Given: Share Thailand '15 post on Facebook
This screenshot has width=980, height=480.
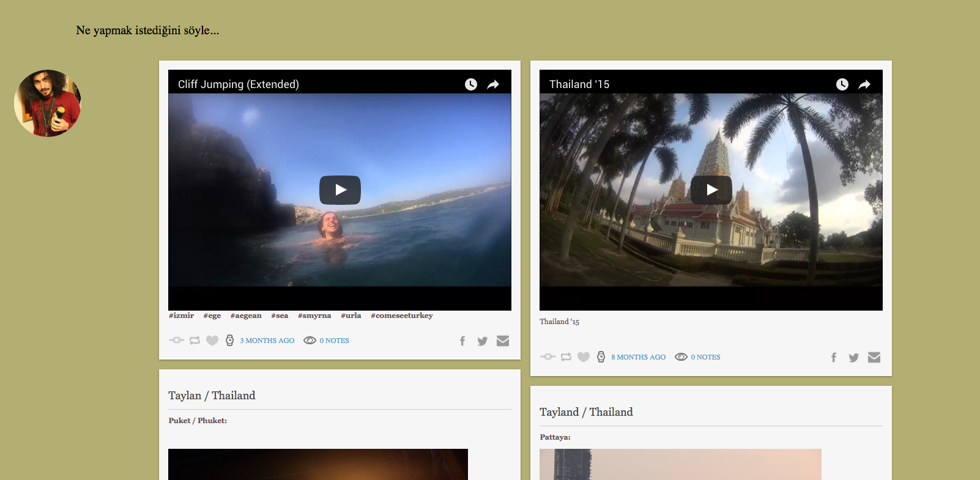Looking at the screenshot, I should coord(834,358).
